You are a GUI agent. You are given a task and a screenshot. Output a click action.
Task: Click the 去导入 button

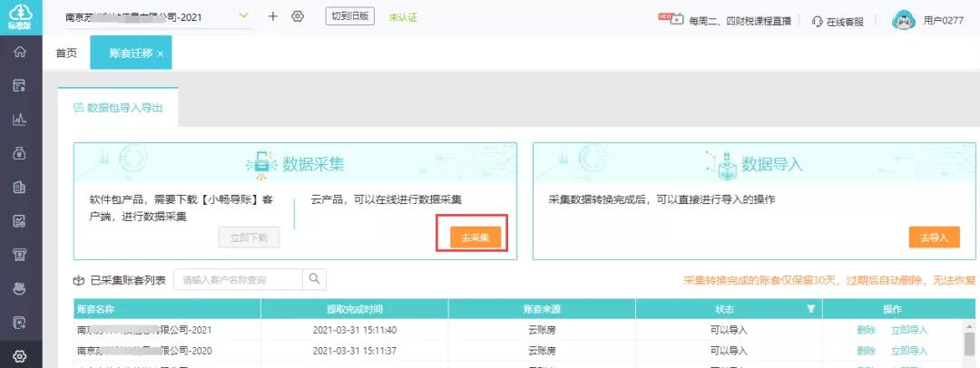tap(934, 237)
